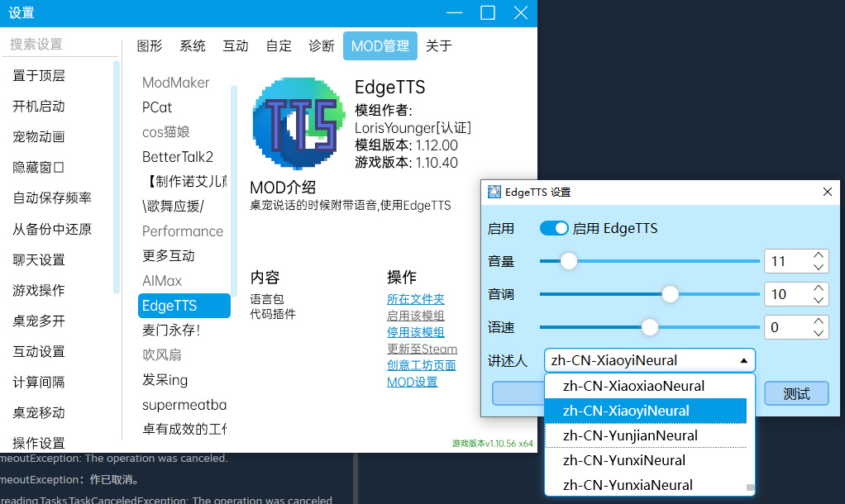The height and width of the screenshot is (504, 845).
Task: Click the EdgeTTS mod logo image
Action: tap(298, 123)
